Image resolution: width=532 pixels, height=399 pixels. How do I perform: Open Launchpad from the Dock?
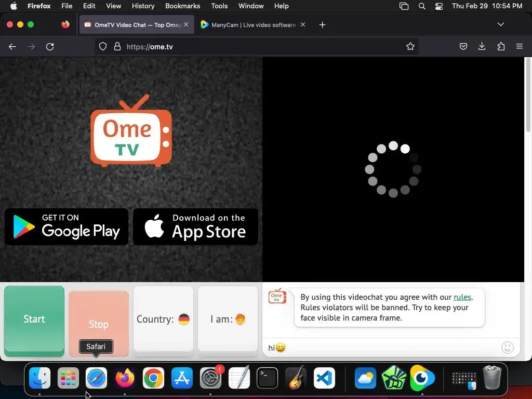coord(68,378)
